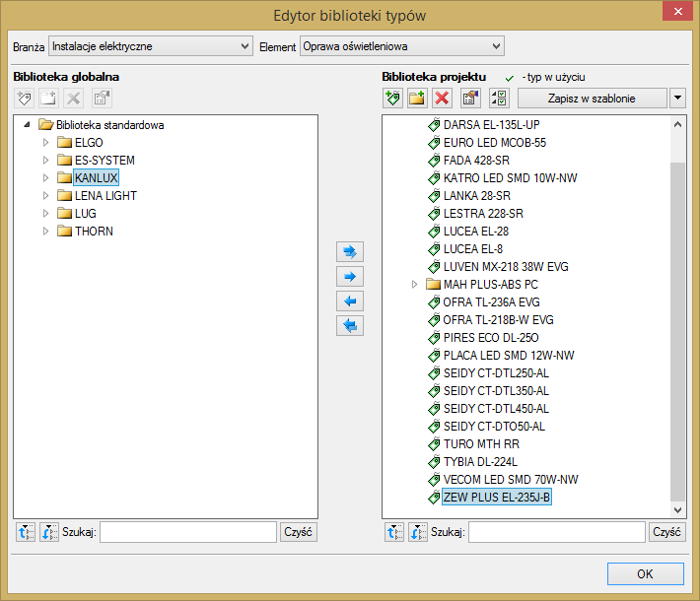Click Szukaj field under project library
Image resolution: width=700 pixels, height=601 pixels.
click(x=557, y=532)
